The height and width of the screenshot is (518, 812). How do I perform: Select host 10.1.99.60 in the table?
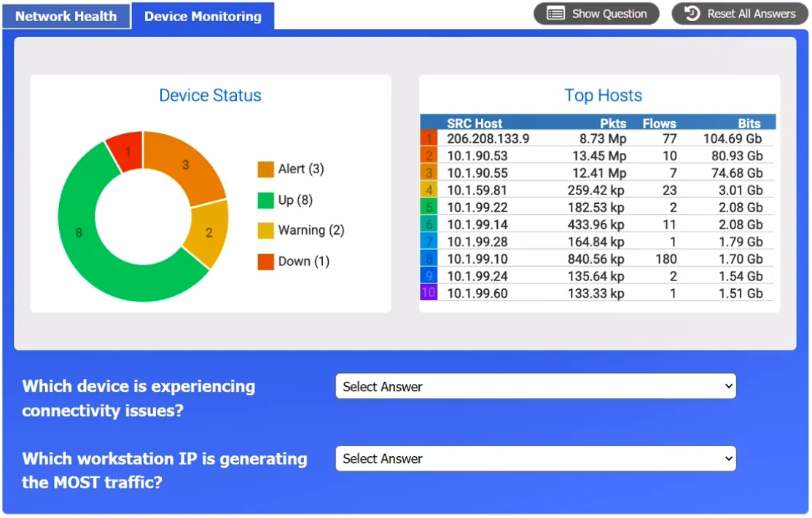pos(477,293)
